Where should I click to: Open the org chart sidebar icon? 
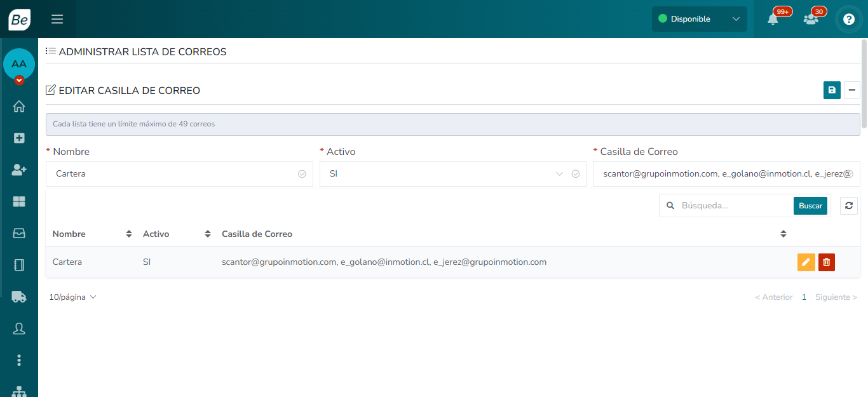19,392
